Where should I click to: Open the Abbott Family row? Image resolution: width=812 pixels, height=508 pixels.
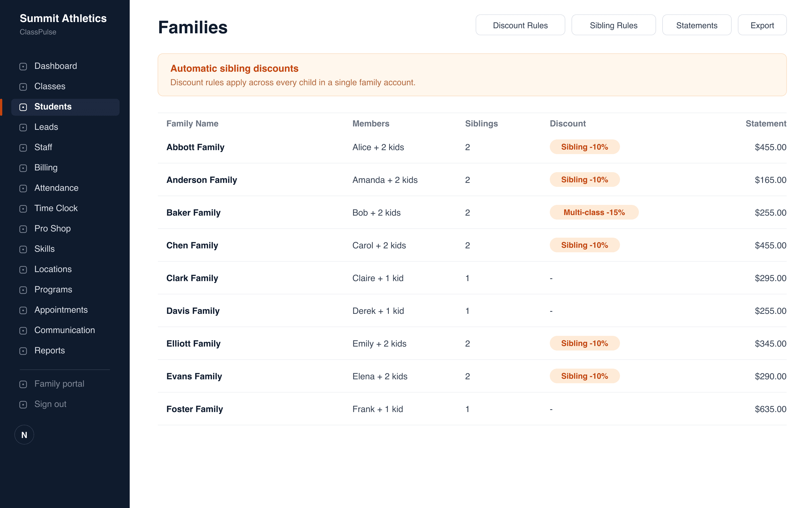pyautogui.click(x=472, y=147)
